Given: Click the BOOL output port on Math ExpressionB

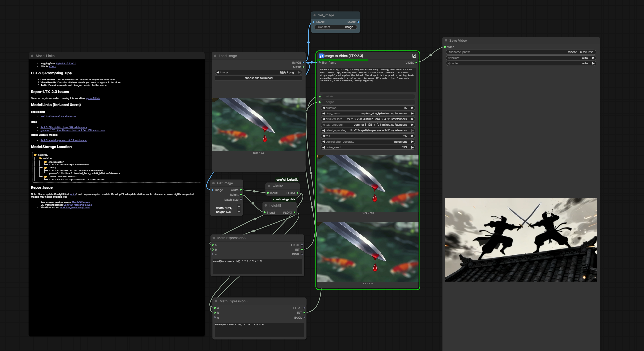Looking at the screenshot, I should click(x=304, y=317).
